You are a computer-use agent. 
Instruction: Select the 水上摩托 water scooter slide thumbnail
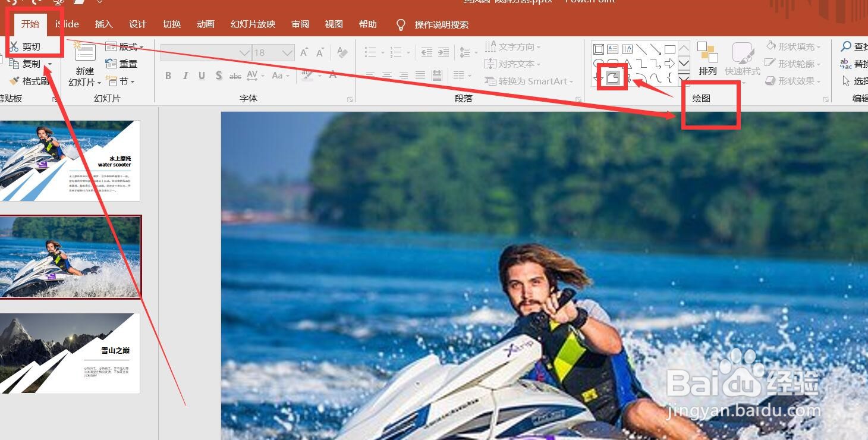coord(70,161)
